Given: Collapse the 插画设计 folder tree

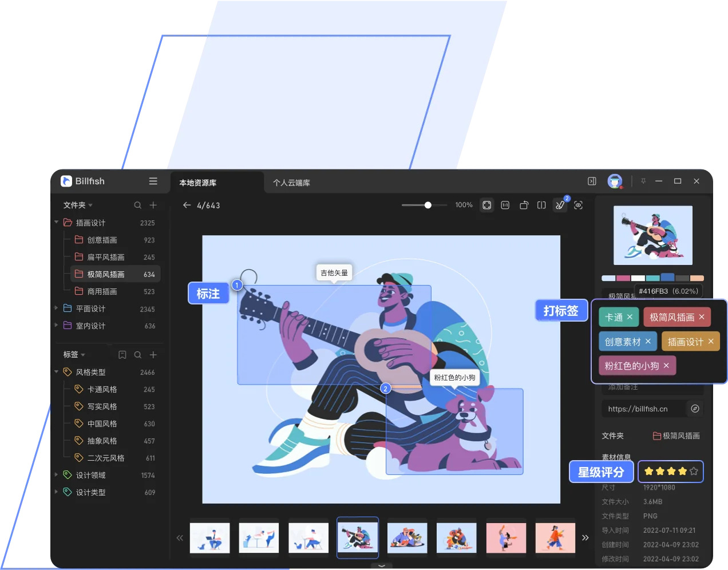Looking at the screenshot, I should (57, 222).
